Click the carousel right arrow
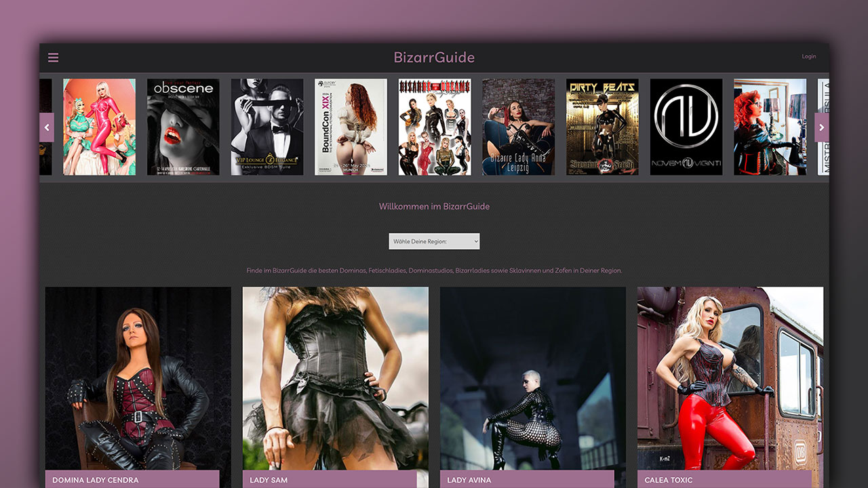This screenshot has width=868, height=488. (821, 127)
